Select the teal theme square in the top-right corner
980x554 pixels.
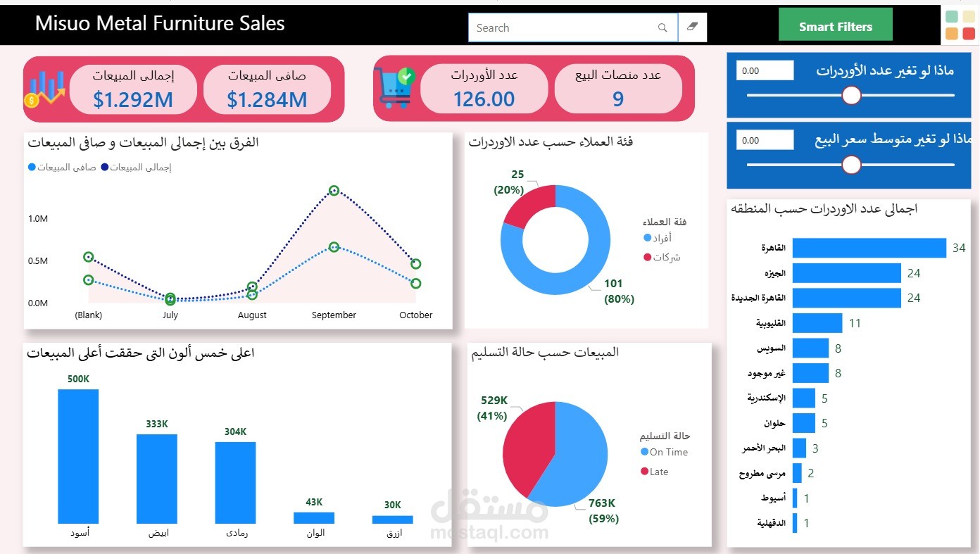(952, 16)
